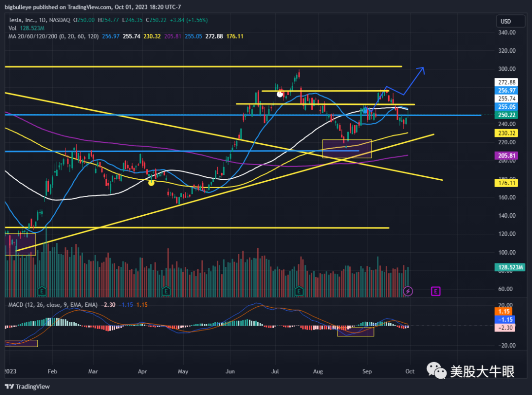
Task: Click the MA 20/60/120/200 indicator legend
Action: 54,36
